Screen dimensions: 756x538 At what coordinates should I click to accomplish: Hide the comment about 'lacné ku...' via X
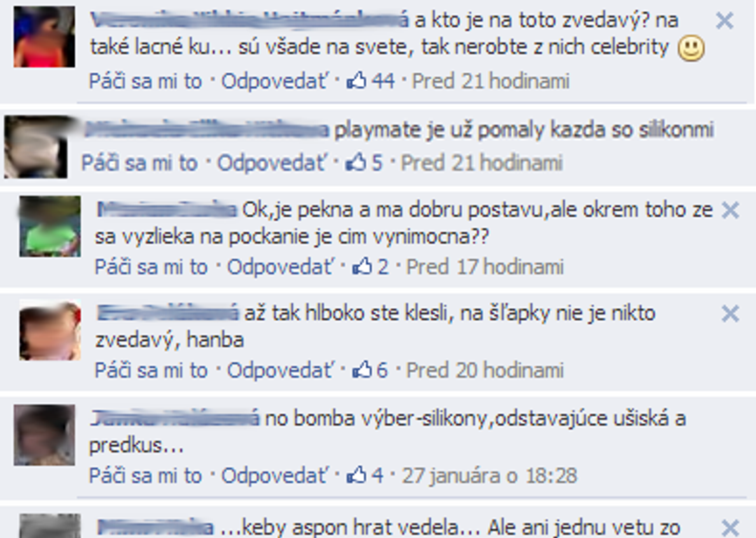[724, 21]
